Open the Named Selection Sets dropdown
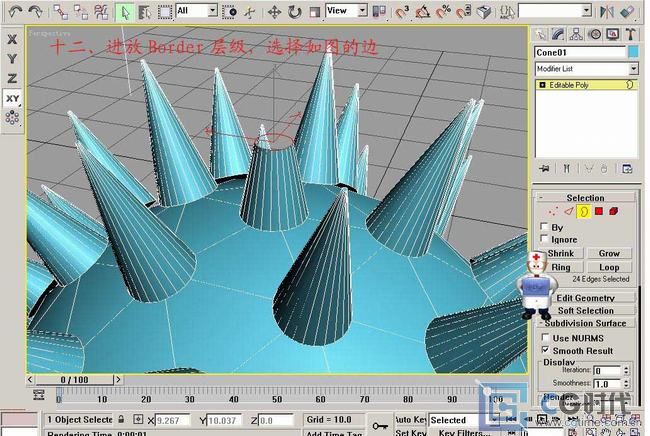This screenshot has height=436, width=650. 555,11
